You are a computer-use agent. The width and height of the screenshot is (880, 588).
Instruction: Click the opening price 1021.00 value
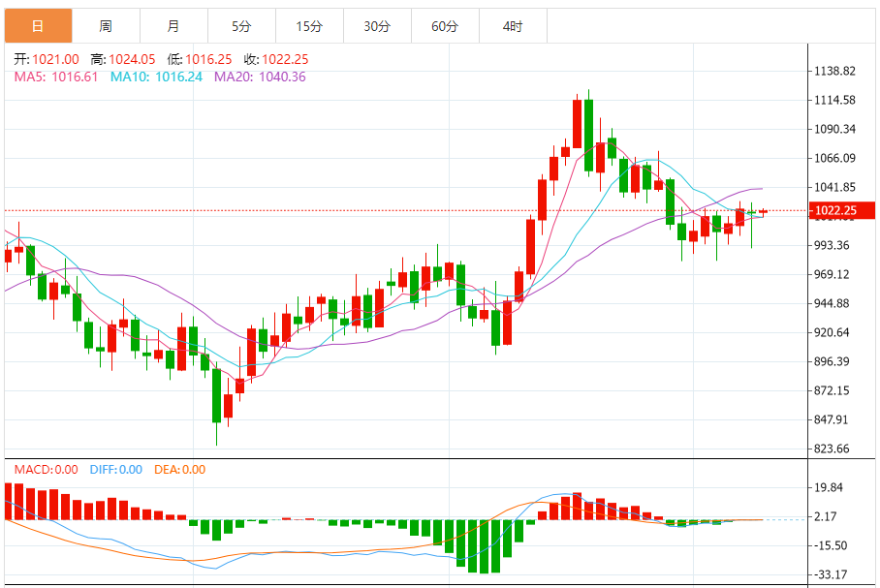(55, 59)
